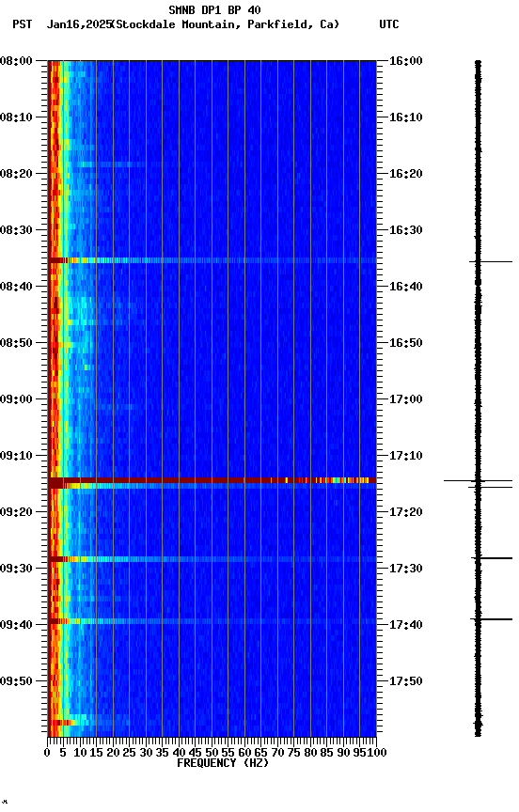
Task: Click the seismogram spike near 17:28
Action: coord(492,558)
